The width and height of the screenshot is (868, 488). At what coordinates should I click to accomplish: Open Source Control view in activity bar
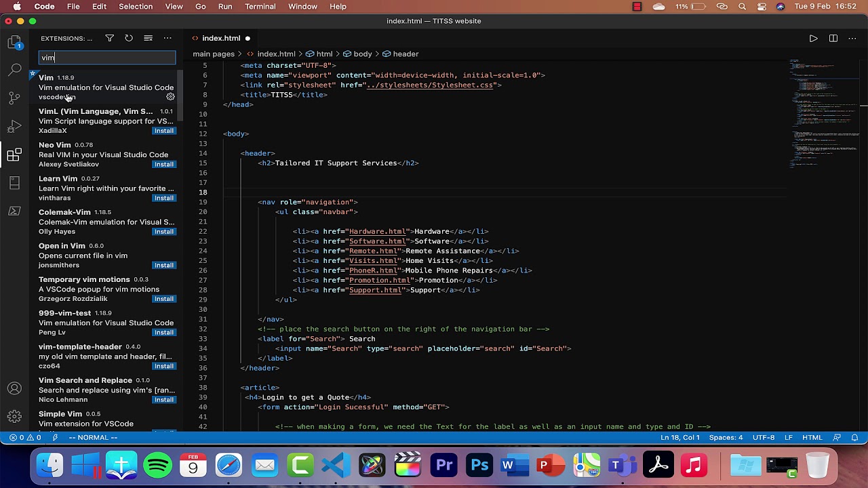click(14, 98)
